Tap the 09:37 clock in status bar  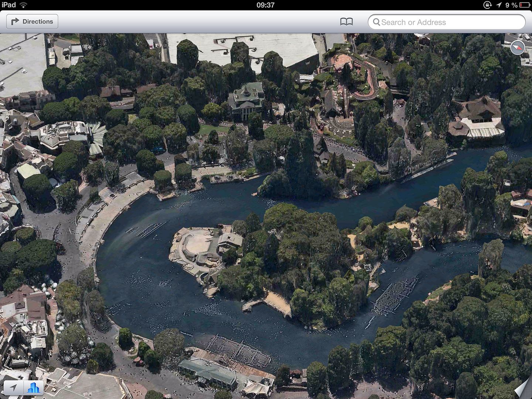click(x=265, y=5)
